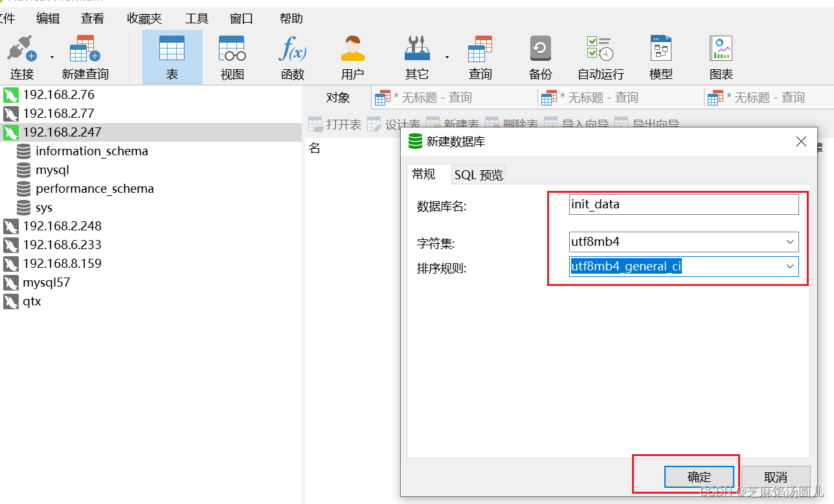Click the 名 column header
834x504 pixels.
(x=315, y=148)
